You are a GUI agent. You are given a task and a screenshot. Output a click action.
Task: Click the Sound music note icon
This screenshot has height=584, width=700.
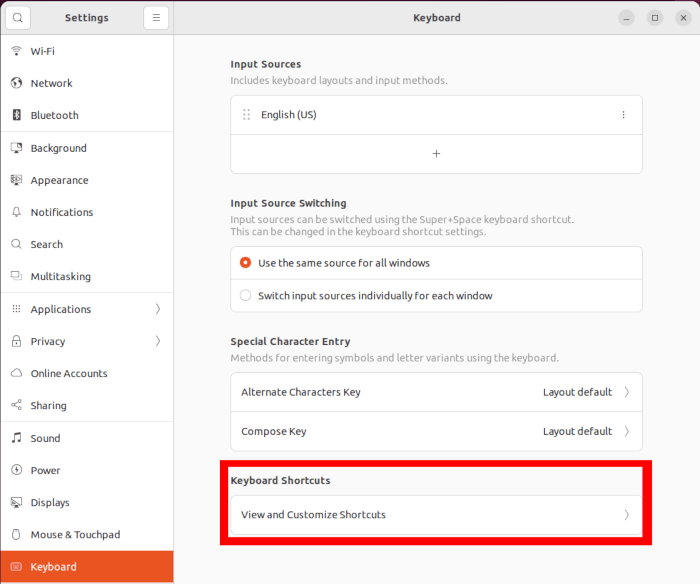coord(16,438)
